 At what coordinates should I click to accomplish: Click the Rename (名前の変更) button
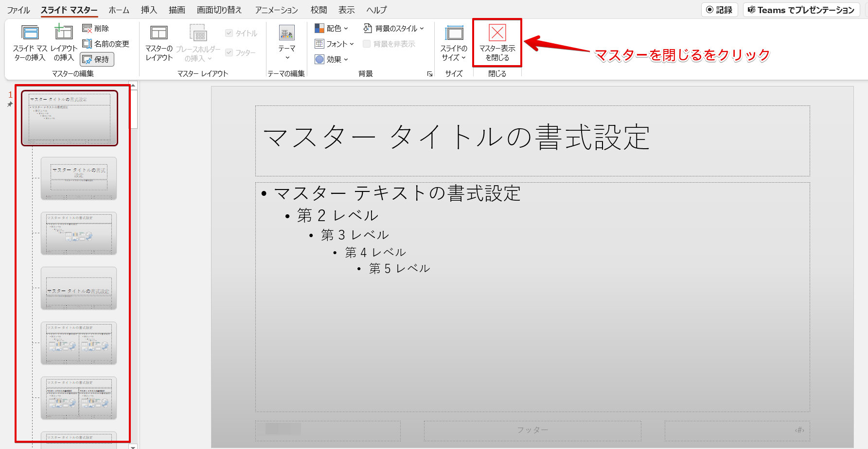(x=106, y=44)
